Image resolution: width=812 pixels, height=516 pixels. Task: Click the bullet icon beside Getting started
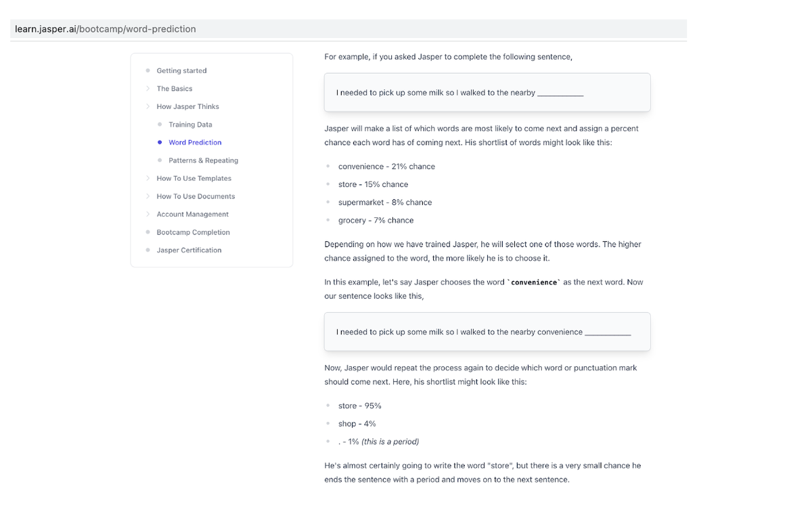tap(148, 70)
